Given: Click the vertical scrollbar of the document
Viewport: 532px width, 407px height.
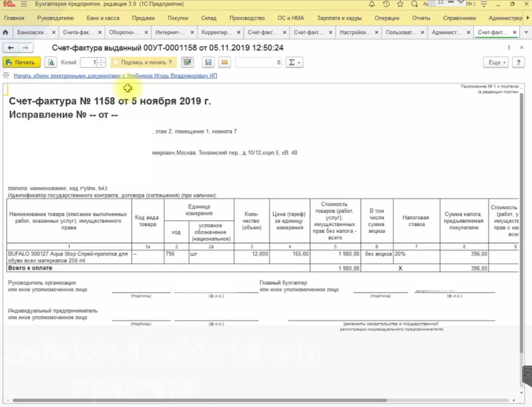Looking at the screenshot, I should click(x=521, y=222).
